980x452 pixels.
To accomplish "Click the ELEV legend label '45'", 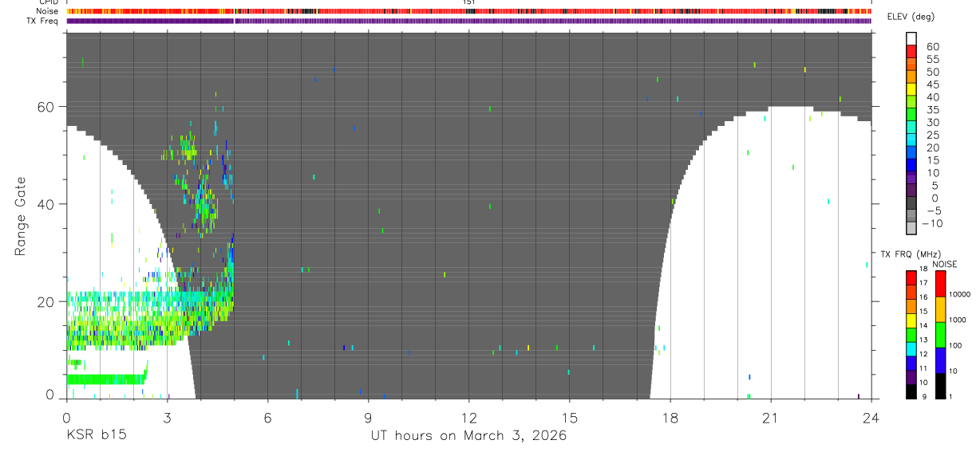I will click(x=931, y=85).
